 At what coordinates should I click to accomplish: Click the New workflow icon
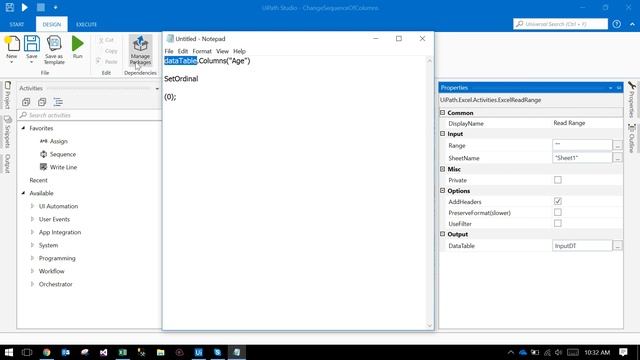(12, 44)
